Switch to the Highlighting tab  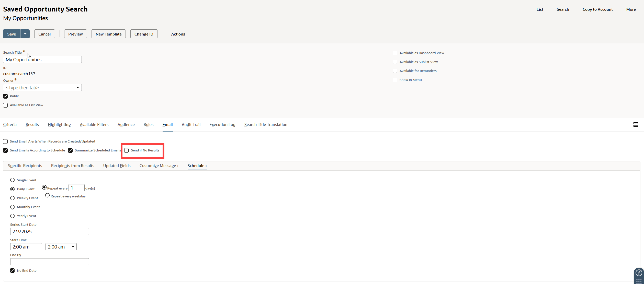coord(59,125)
